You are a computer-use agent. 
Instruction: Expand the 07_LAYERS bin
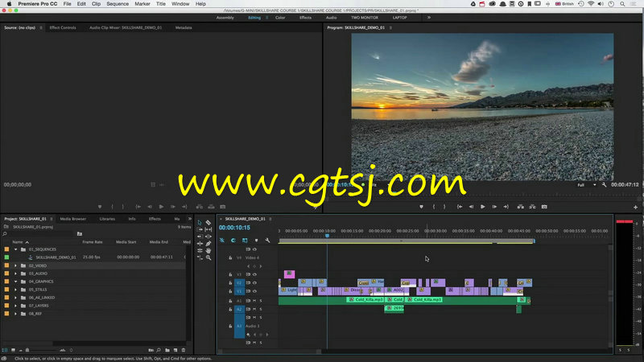click(15, 306)
